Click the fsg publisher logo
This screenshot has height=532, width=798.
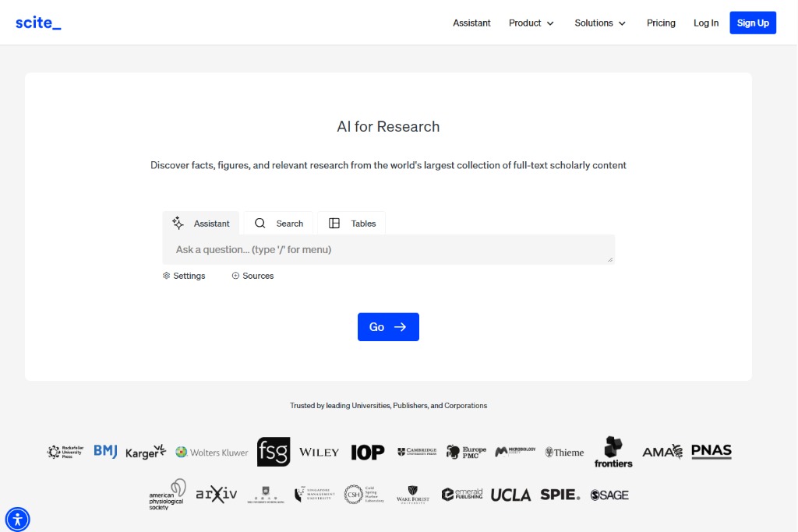click(274, 452)
